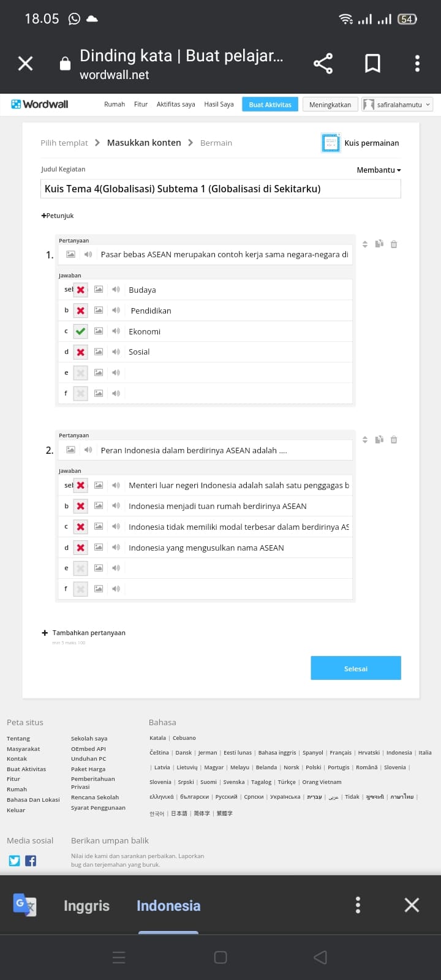Click the Selesai done button
The width and height of the screenshot is (441, 980).
coord(356,668)
